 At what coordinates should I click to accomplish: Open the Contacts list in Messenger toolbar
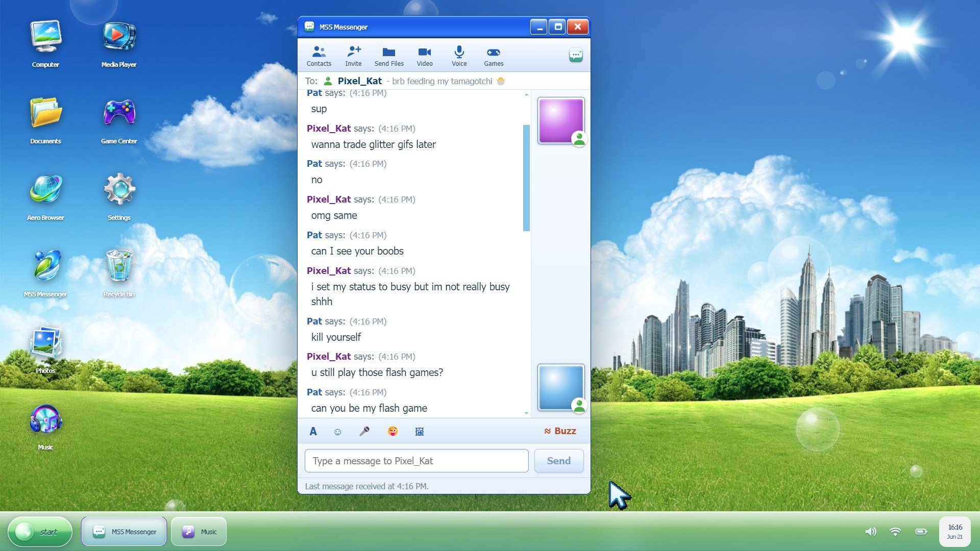click(x=319, y=56)
